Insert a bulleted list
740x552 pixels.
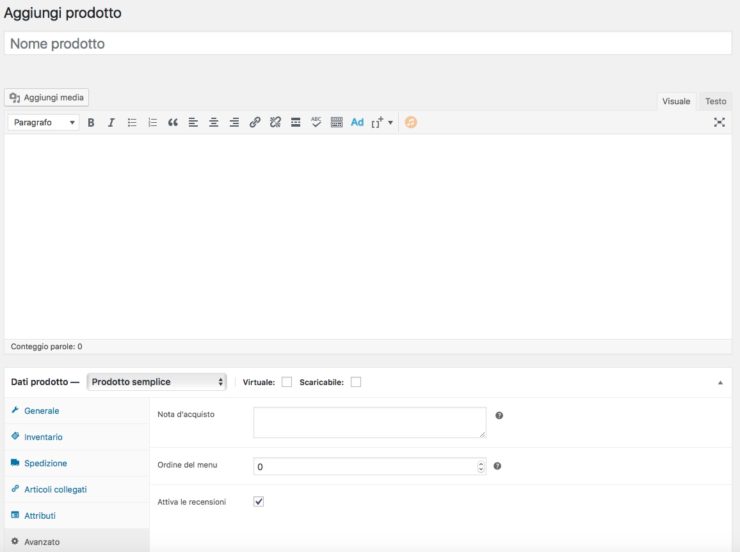(132, 123)
